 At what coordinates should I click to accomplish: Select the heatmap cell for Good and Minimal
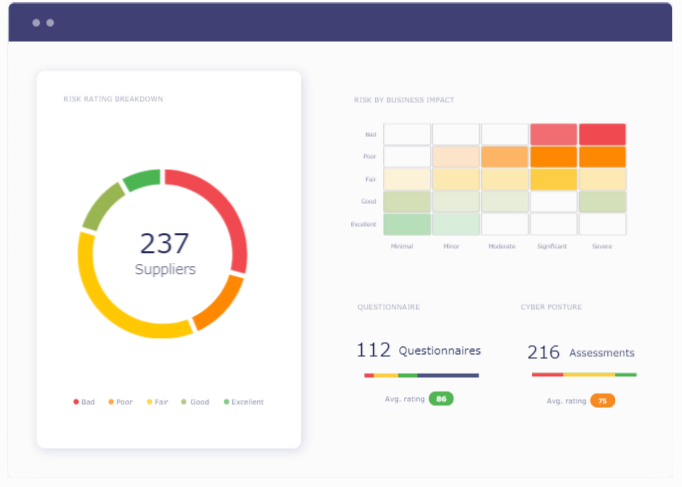pos(407,201)
